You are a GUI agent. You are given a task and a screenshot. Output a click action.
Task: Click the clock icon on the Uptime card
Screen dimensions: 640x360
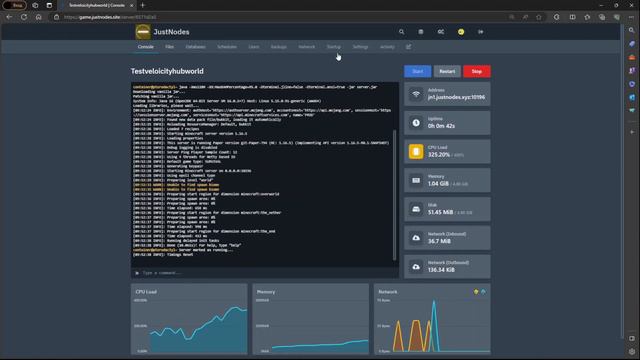tap(416, 122)
